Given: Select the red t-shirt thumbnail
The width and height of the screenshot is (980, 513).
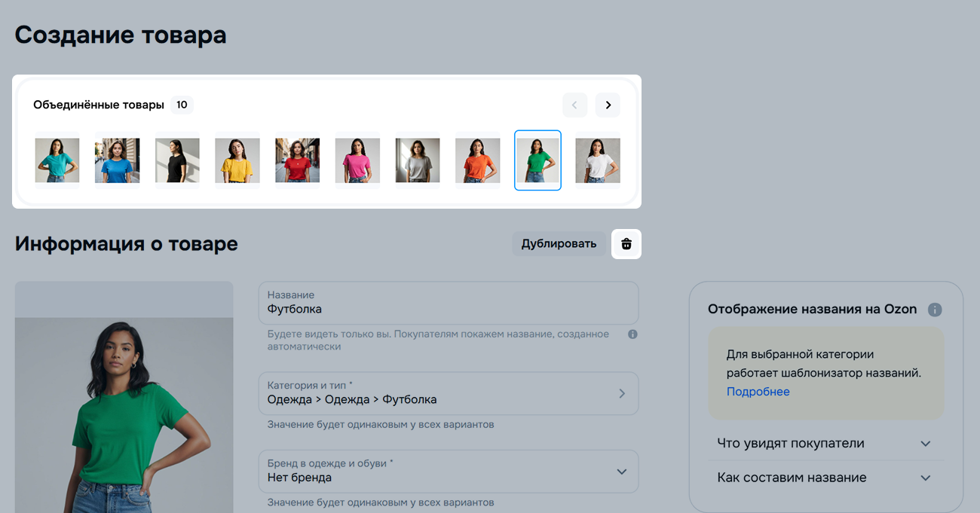Looking at the screenshot, I should point(297,160).
